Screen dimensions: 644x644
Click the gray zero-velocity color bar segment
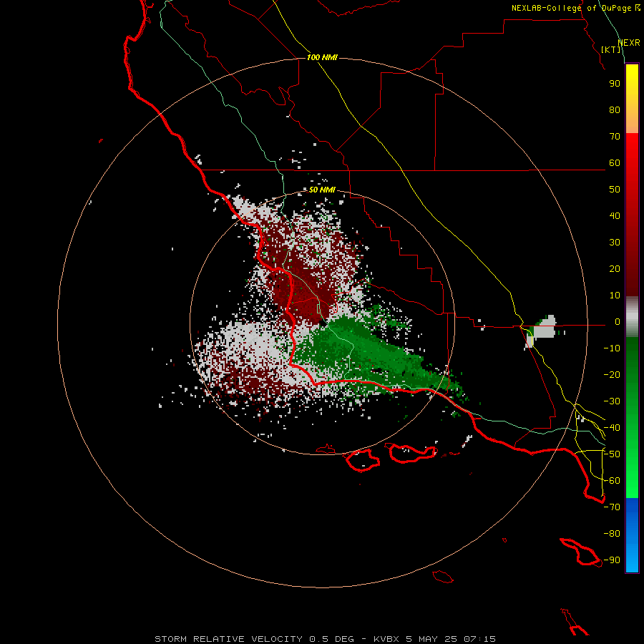coord(632,317)
